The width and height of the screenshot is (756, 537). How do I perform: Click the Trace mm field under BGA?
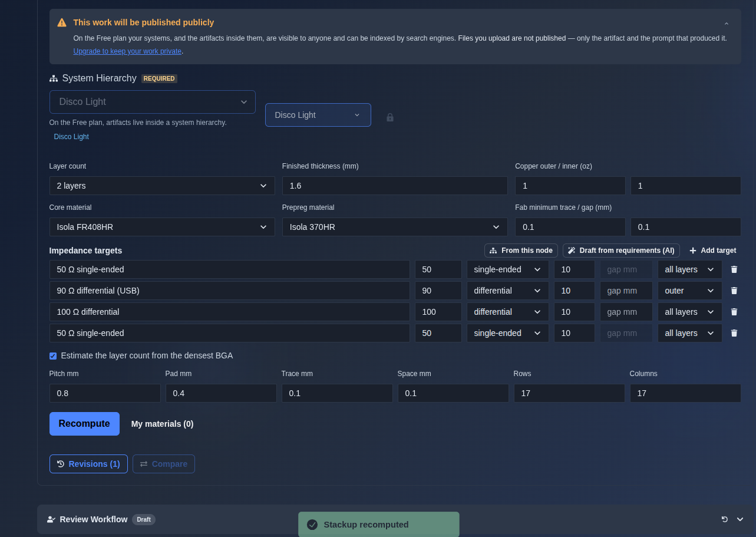pos(337,393)
